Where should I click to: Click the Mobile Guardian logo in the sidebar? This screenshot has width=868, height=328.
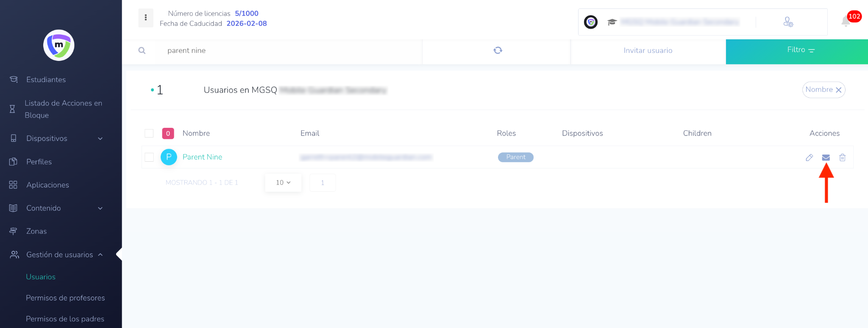click(x=59, y=45)
